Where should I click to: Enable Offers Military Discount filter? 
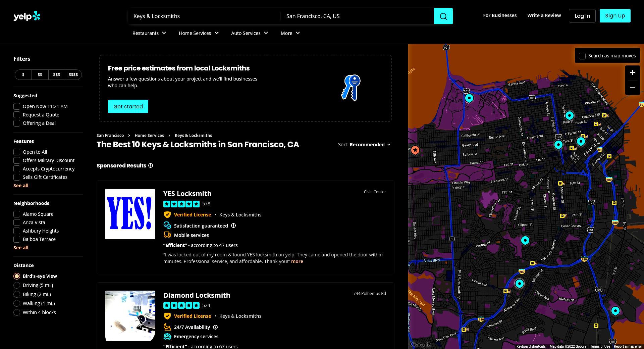(17, 160)
